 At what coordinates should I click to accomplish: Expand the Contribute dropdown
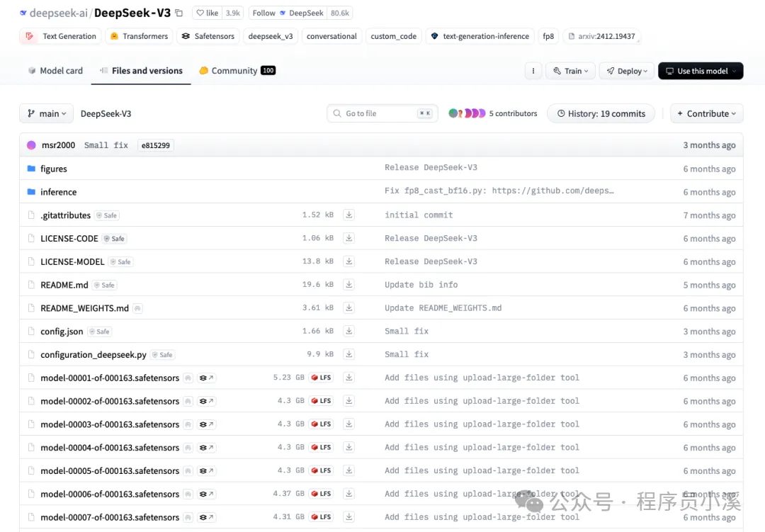[706, 113]
